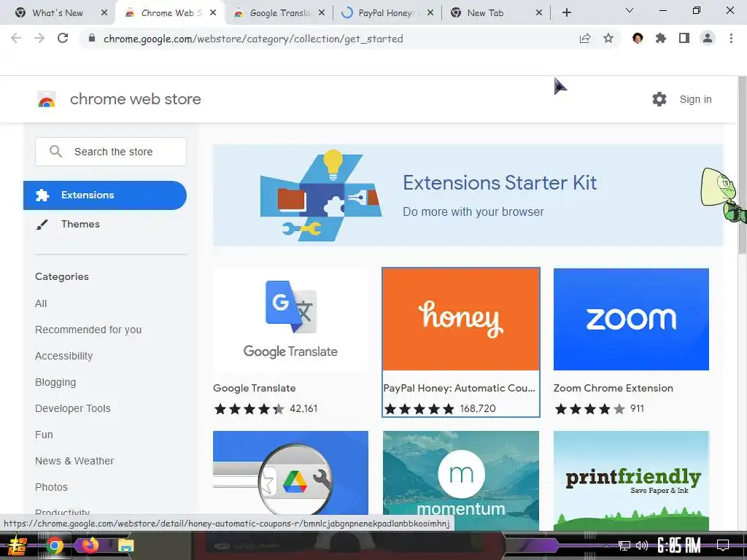Click the Zoom Chrome Extension title
This screenshot has width=747, height=560.
point(613,388)
